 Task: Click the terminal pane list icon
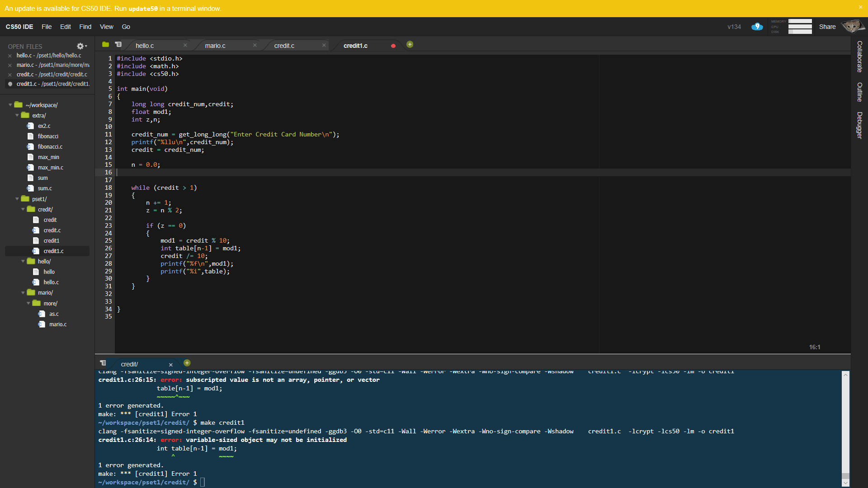tap(103, 363)
